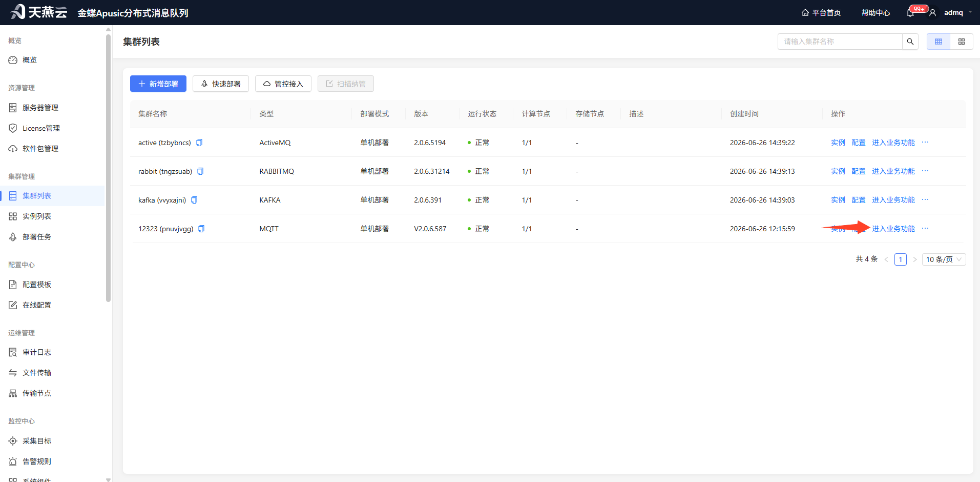The width and height of the screenshot is (980, 482).
Task: Open more actions ellipsis for 12323 cluster
Action: point(925,229)
